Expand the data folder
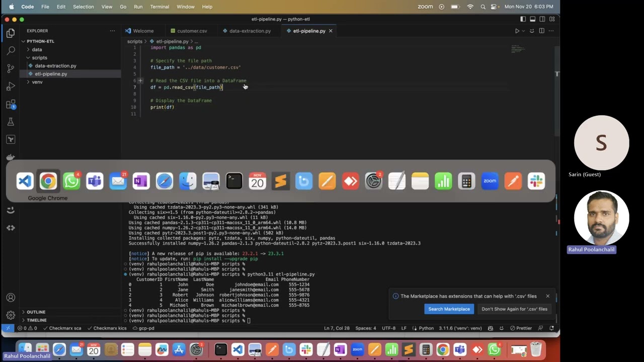Image resolution: width=644 pixels, height=362 pixels. 70,49
